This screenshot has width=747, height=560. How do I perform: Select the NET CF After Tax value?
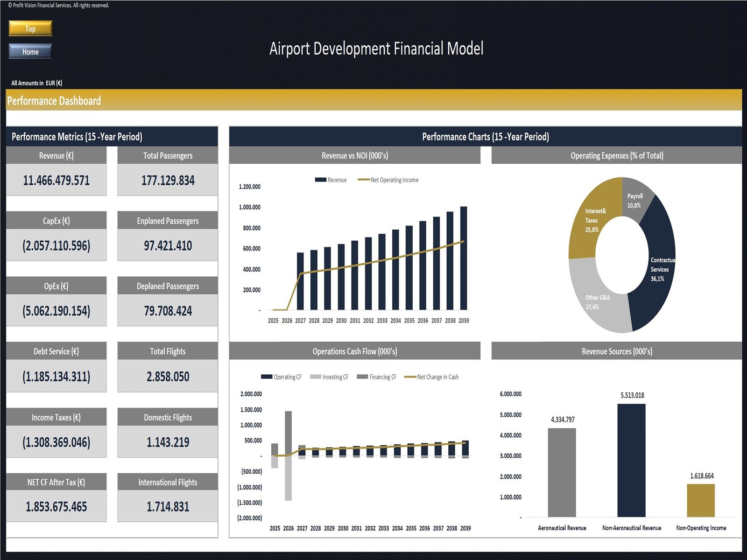coord(56,506)
